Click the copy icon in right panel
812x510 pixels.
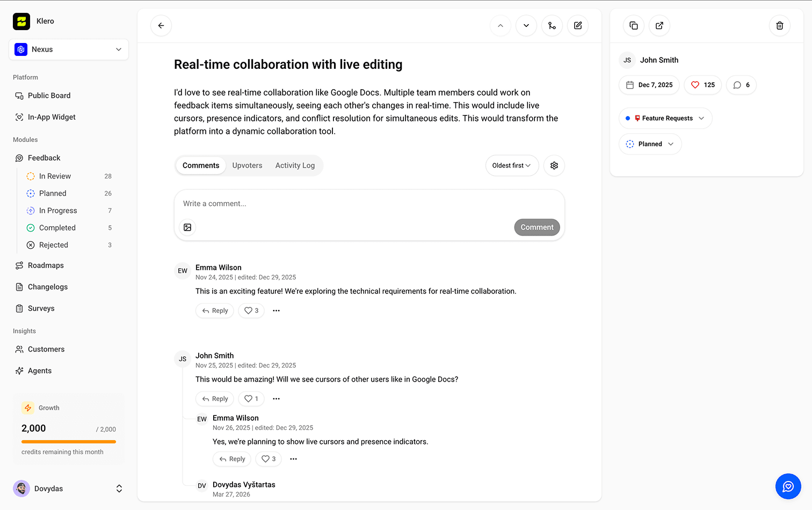(x=634, y=26)
